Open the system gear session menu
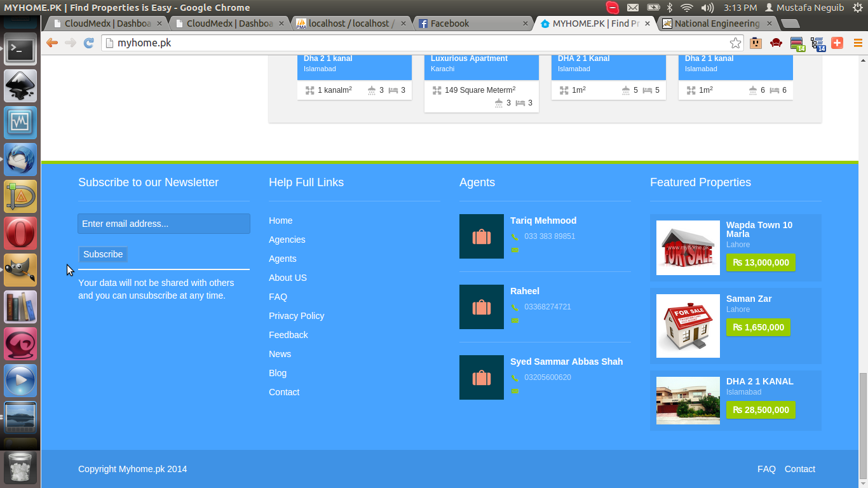868x488 pixels. pos(858,8)
